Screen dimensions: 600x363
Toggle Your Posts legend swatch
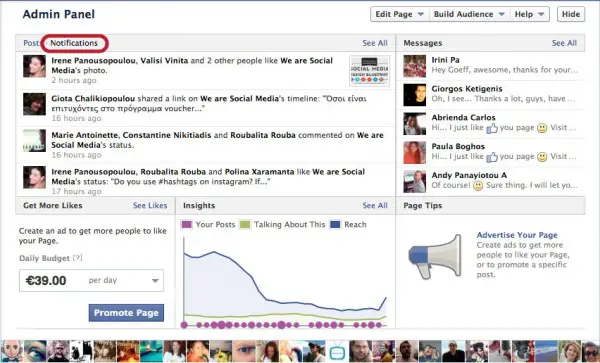pos(186,225)
